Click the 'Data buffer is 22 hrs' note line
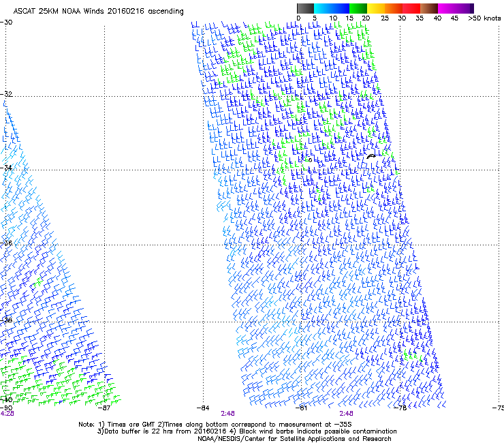This screenshot has height=443, width=504. click(x=247, y=431)
